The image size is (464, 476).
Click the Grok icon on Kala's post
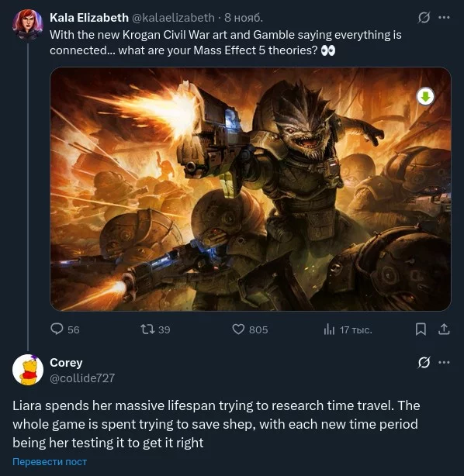424,18
